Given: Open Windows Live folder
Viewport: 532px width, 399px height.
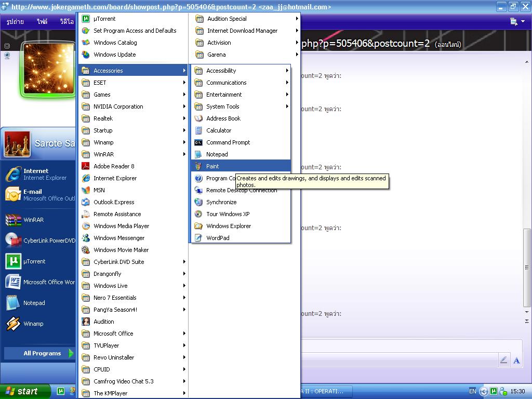Looking at the screenshot, I should click(x=133, y=286).
